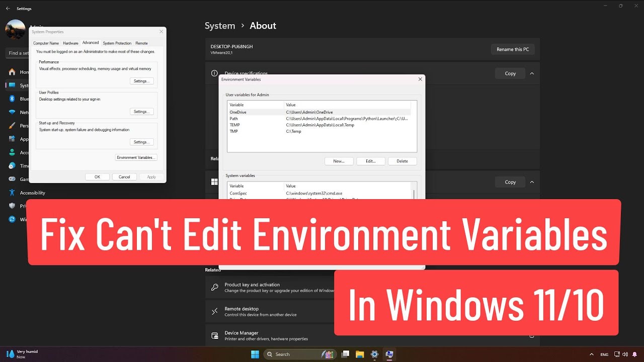
Task: Open the Personalisation paintbrush icon
Action: click(x=12, y=126)
